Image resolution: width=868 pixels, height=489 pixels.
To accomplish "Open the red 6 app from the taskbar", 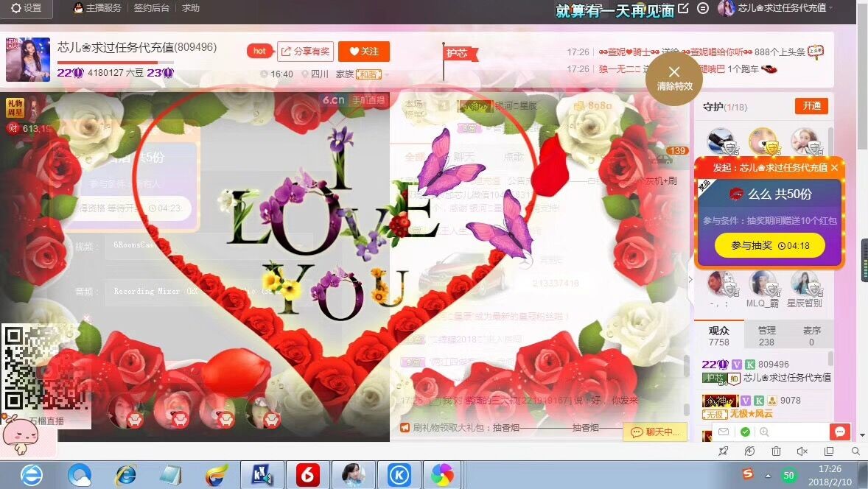I will point(308,474).
